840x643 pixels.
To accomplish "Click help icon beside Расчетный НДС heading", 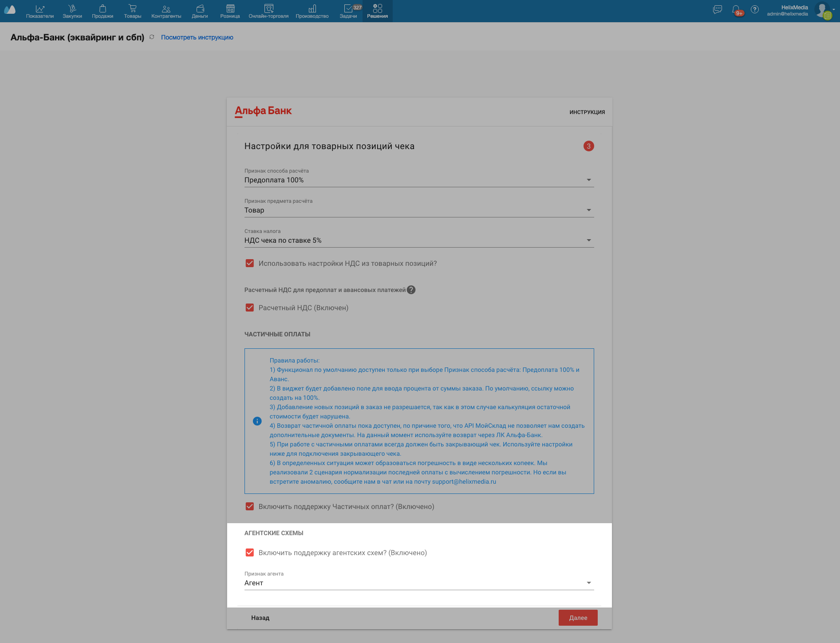I will 411,290.
